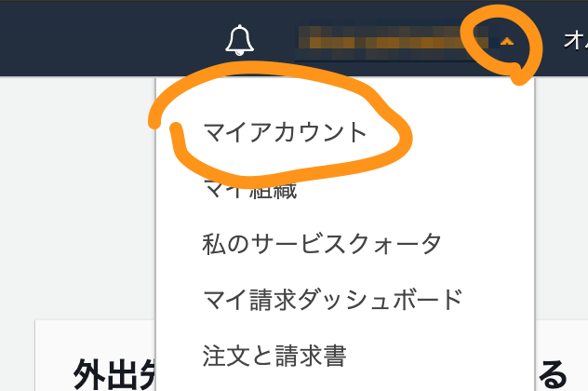Click the white card containing the 外出先 heading
The image size is (588, 391).
95,356
